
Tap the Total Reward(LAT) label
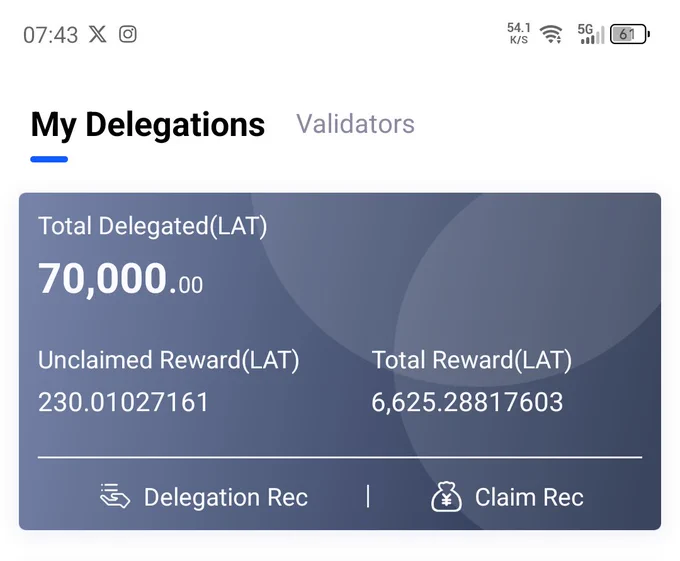click(x=472, y=360)
